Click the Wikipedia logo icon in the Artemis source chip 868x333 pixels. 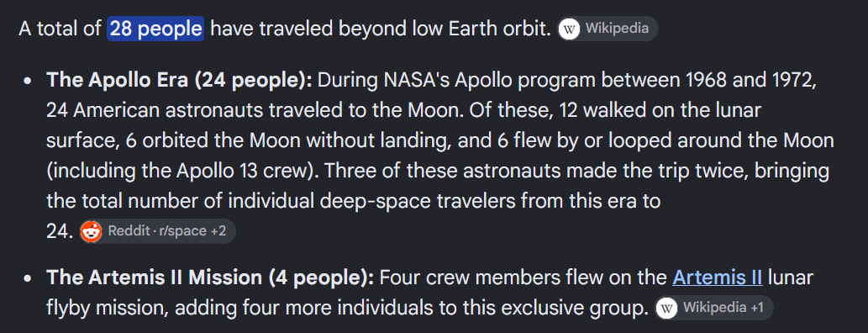coord(666,308)
